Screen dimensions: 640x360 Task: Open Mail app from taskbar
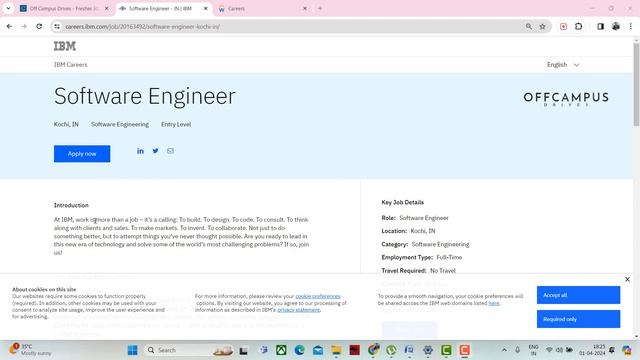point(318,350)
